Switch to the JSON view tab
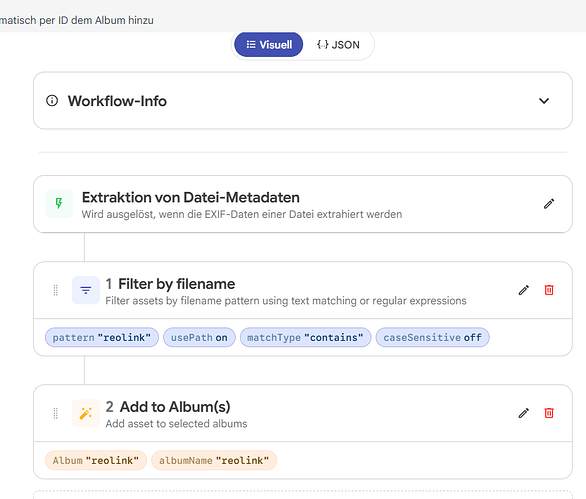This screenshot has height=499, width=586. (x=338, y=45)
